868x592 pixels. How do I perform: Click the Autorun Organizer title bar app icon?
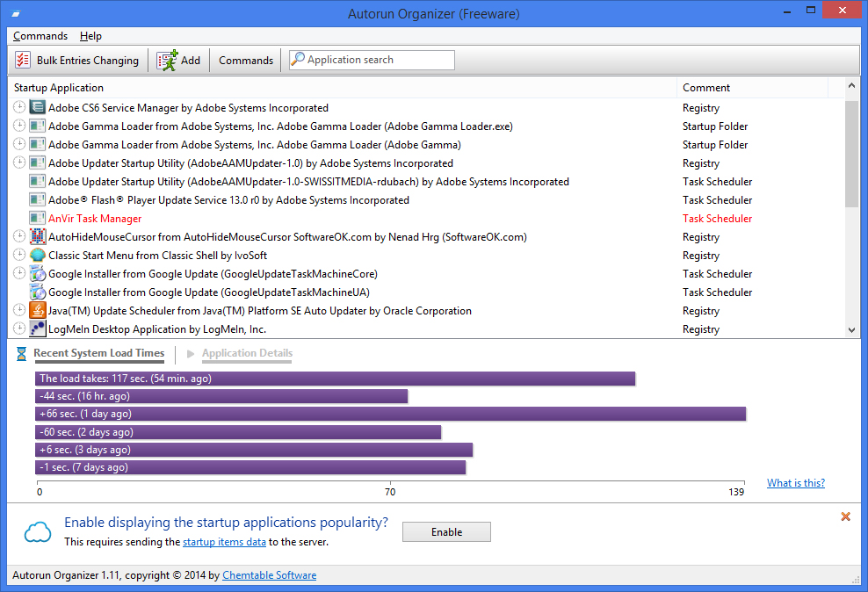[16, 13]
